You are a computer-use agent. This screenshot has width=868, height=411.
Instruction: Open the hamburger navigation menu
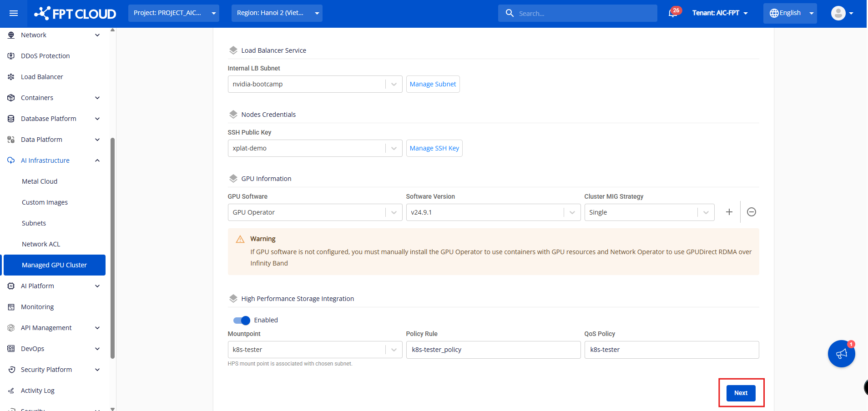click(x=14, y=13)
